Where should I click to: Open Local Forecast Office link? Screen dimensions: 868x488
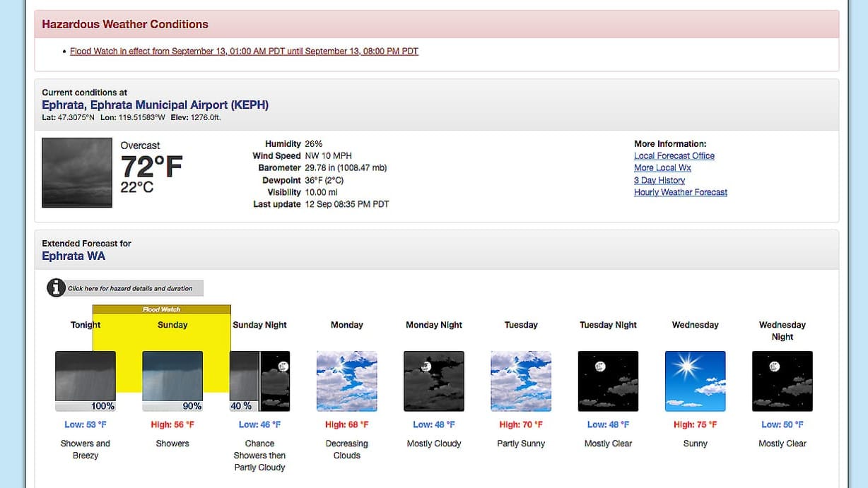click(x=674, y=156)
